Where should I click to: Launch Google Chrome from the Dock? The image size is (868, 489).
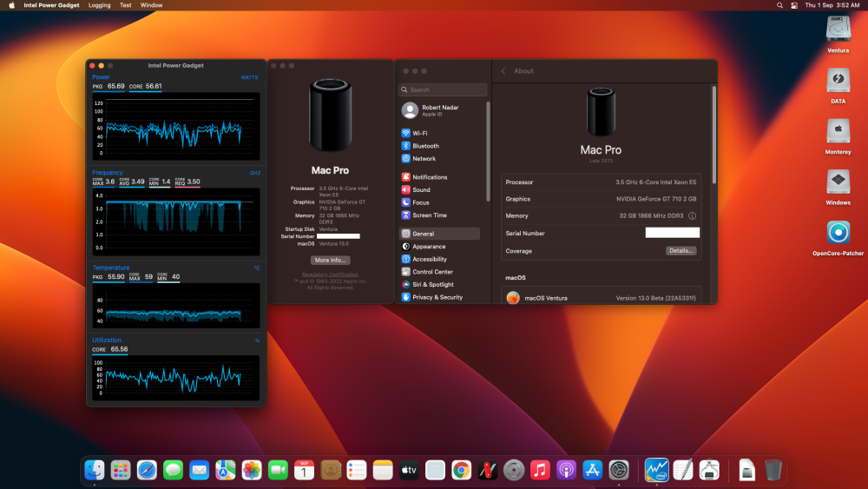pyautogui.click(x=461, y=470)
